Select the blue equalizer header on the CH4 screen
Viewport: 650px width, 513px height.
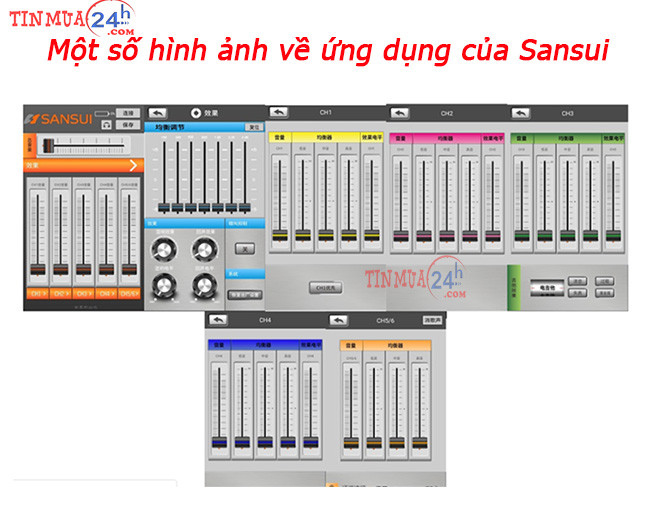[x=265, y=345]
